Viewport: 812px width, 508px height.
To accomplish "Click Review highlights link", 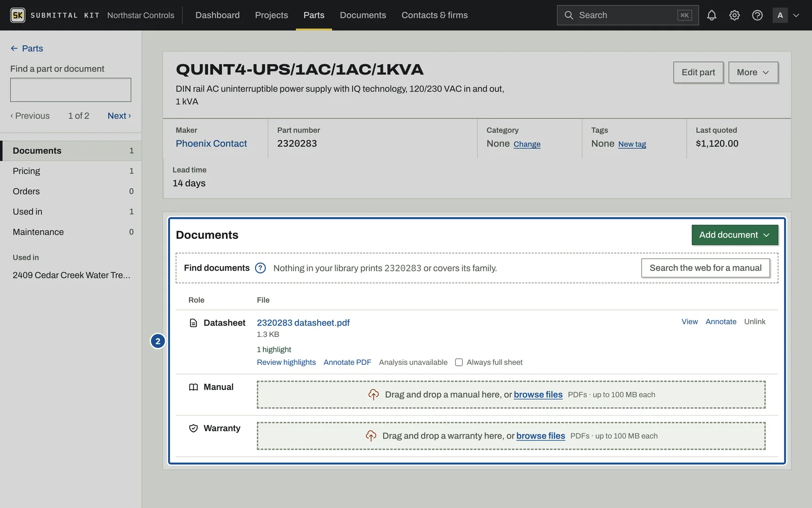I will coord(286,362).
